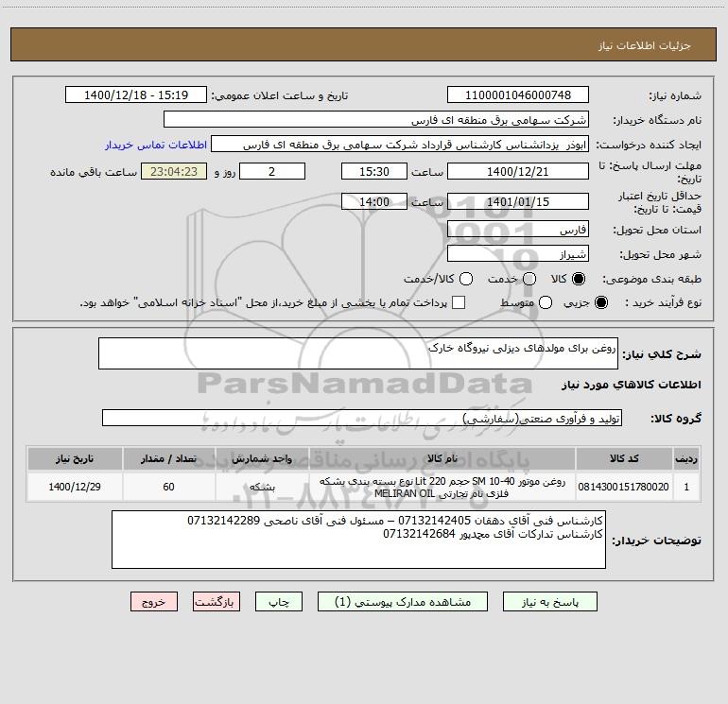Click the توضیحات خریدار label
728x704 pixels.
656,541
